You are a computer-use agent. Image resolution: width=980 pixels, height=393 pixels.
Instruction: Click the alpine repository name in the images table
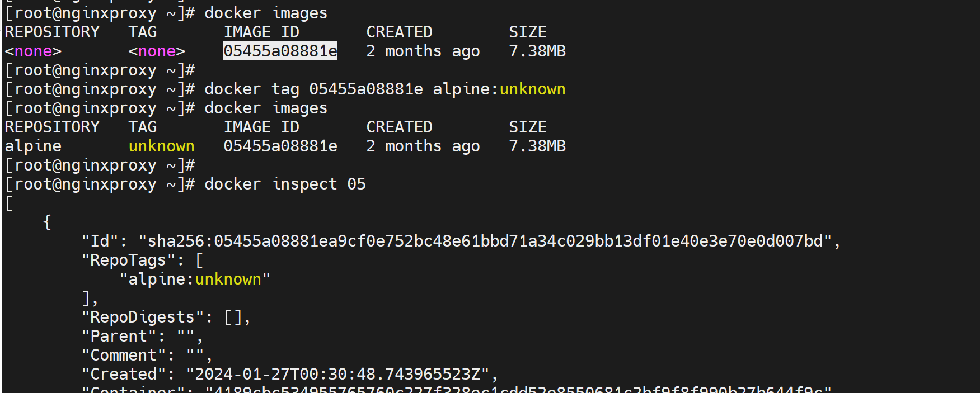coord(33,146)
